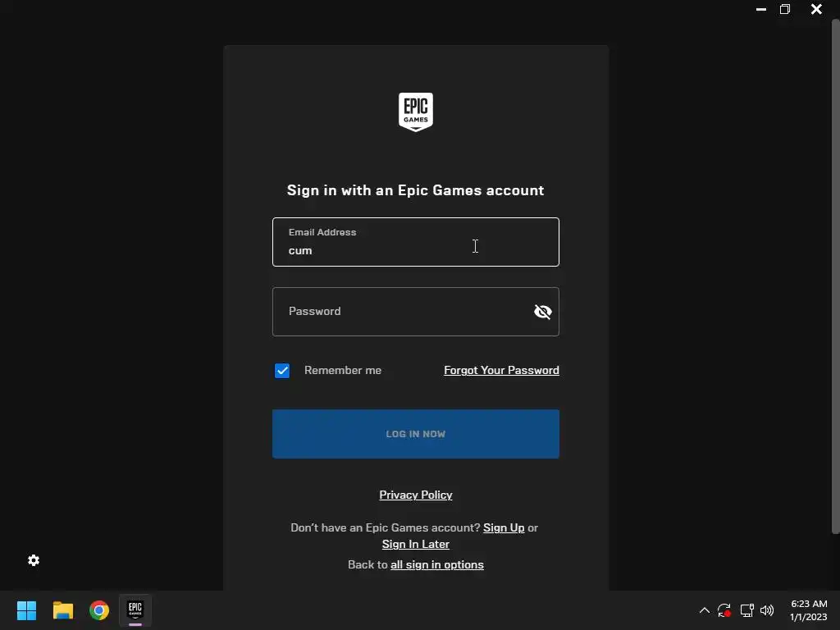The image size is (840, 630).
Task: Open the Privacy Policy link
Action: 415,495
